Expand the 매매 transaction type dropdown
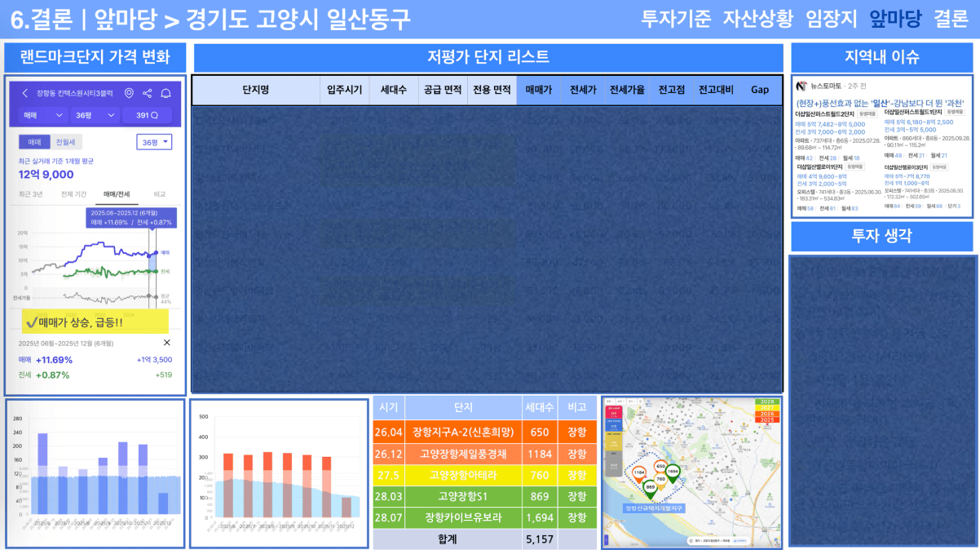Image resolution: width=980 pixels, height=550 pixels. 42,116
